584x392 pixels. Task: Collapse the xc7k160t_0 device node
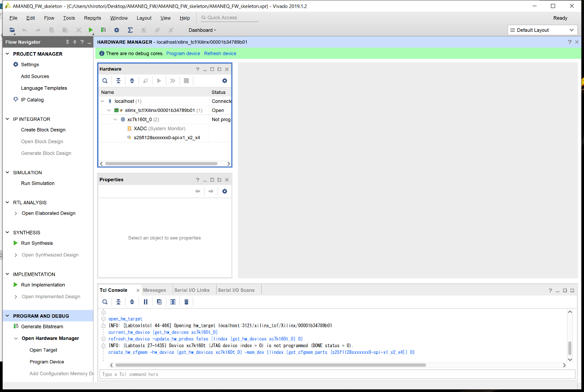tap(115, 119)
